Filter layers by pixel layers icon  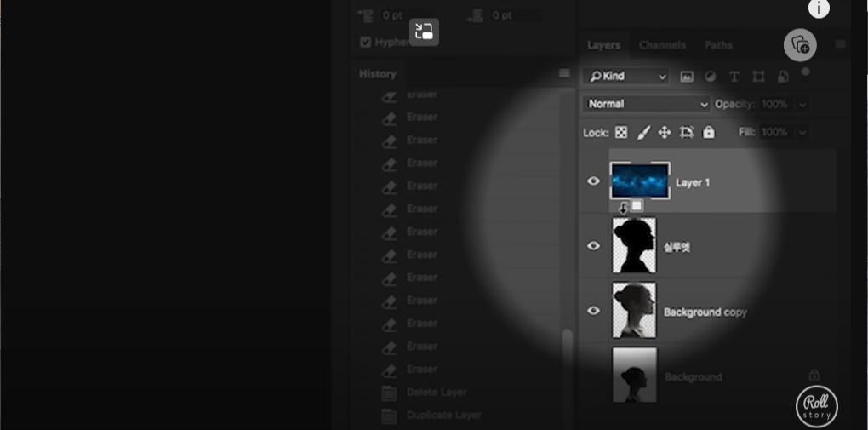tap(687, 77)
